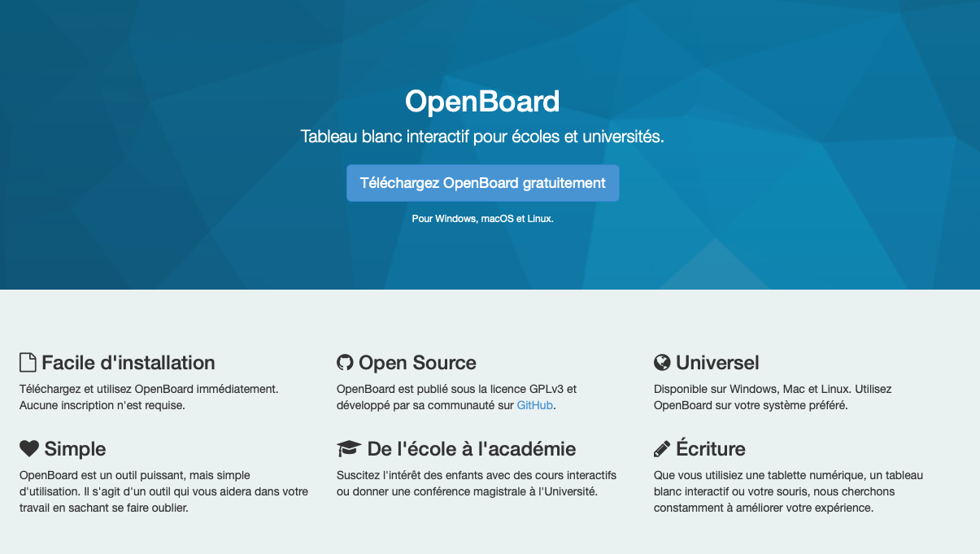This screenshot has width=980, height=554.
Task: Click the globe icon beside Universel
Action: point(662,362)
